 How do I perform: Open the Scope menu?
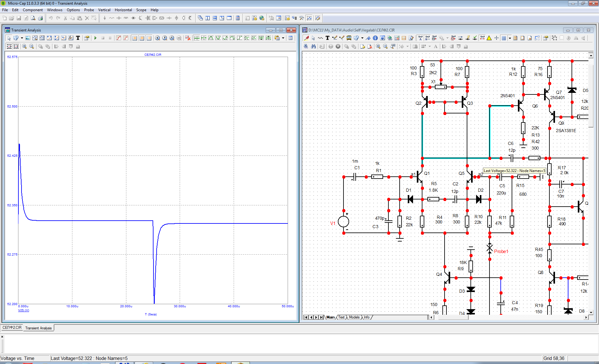click(x=141, y=10)
